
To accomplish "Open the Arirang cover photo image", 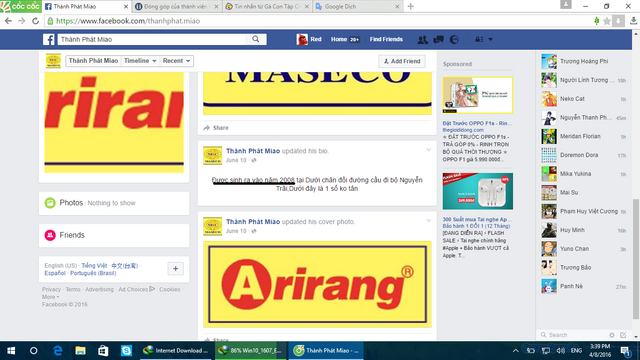I will click(x=317, y=284).
